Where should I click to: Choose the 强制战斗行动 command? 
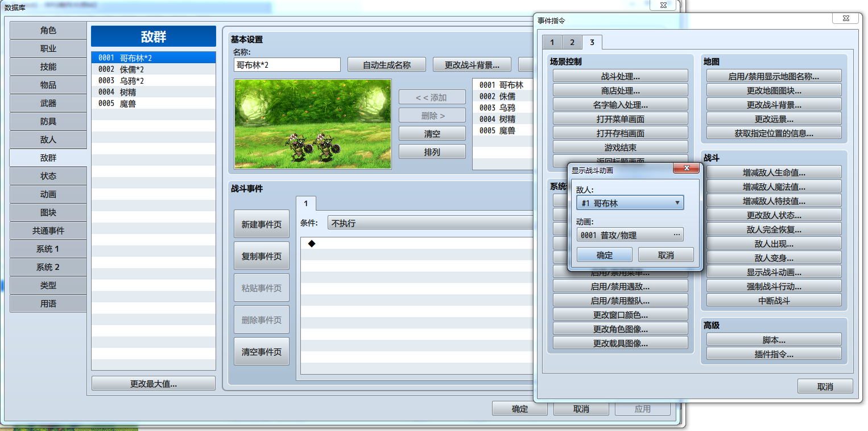pyautogui.click(x=774, y=286)
